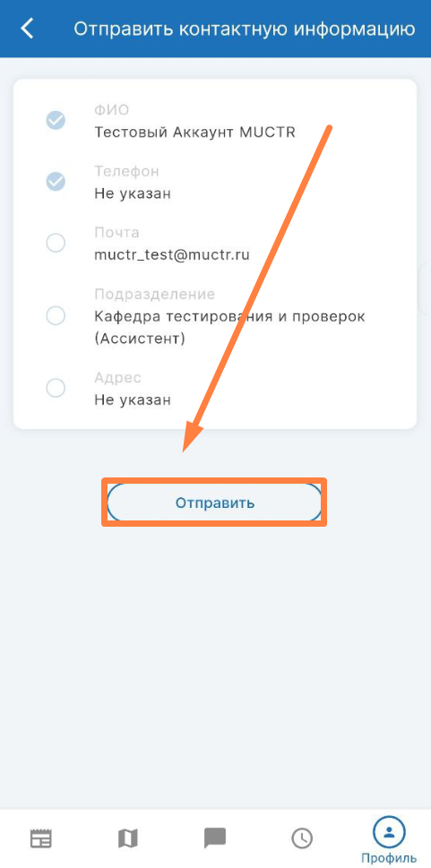Tap the Отправить button

coord(214,503)
